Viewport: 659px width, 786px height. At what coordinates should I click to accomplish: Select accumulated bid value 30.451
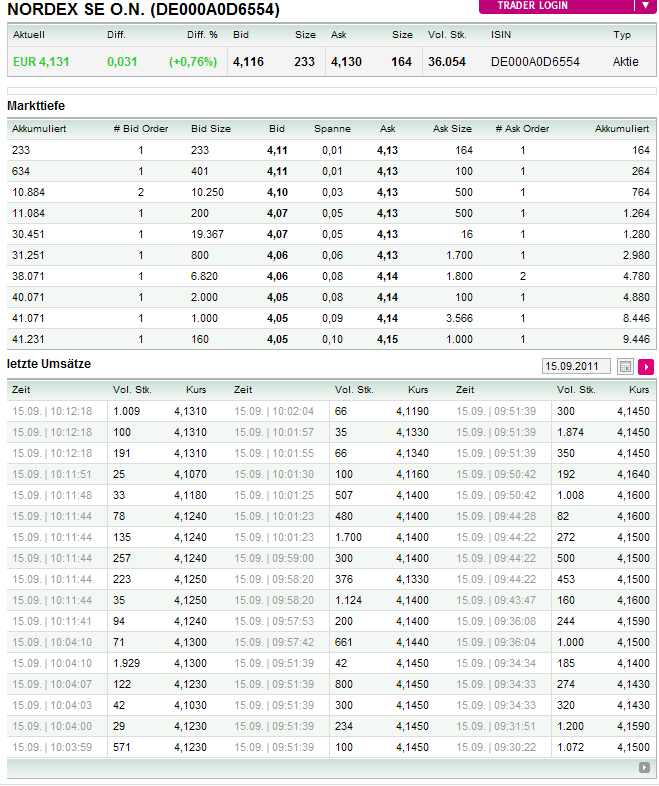(x=29, y=235)
